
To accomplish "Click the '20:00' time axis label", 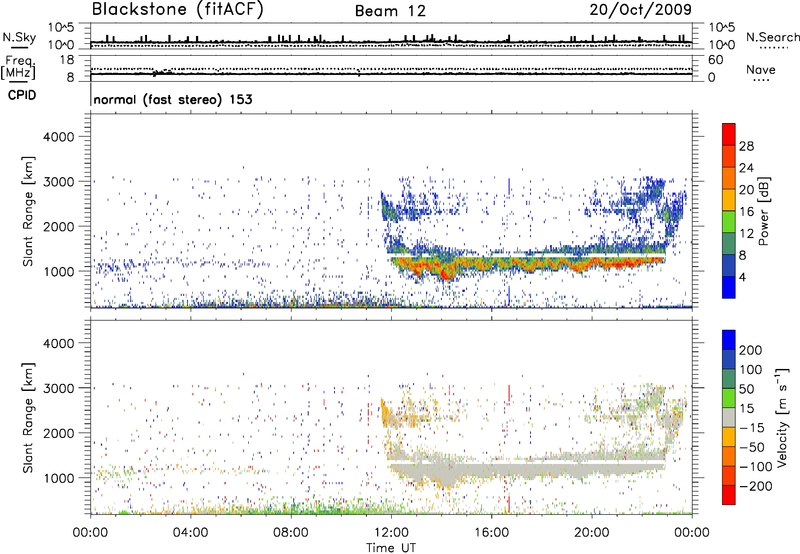I will click(x=592, y=533).
